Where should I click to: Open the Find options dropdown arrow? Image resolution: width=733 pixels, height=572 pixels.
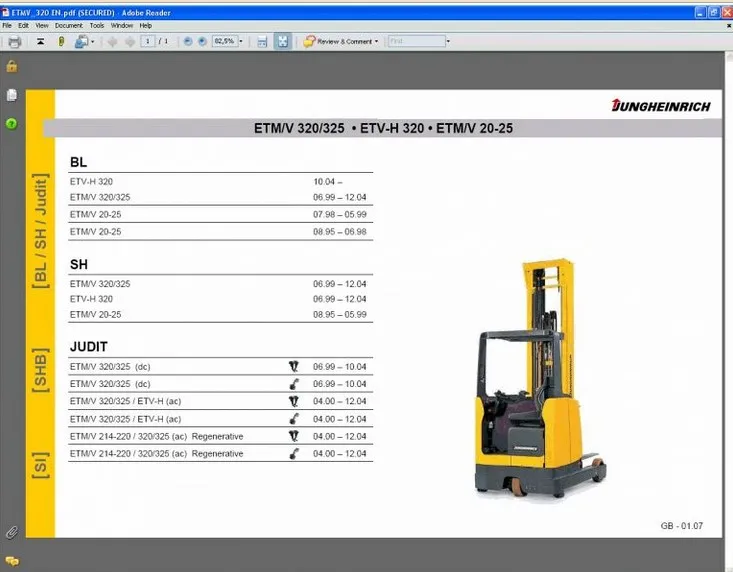point(448,41)
